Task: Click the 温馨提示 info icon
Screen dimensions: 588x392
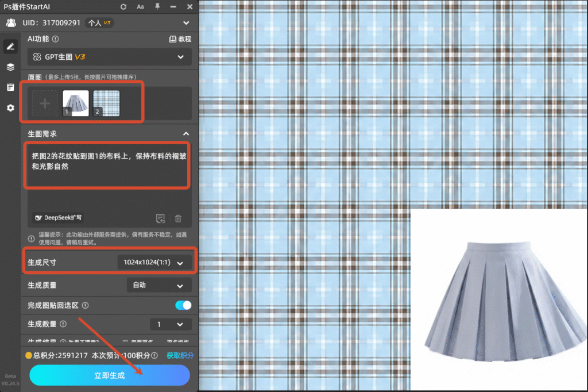Action: pos(32,239)
